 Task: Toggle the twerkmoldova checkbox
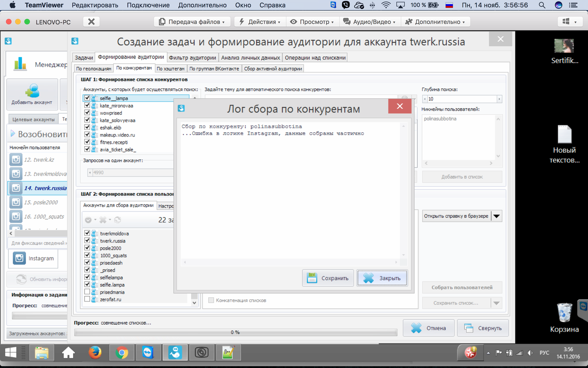click(x=87, y=233)
